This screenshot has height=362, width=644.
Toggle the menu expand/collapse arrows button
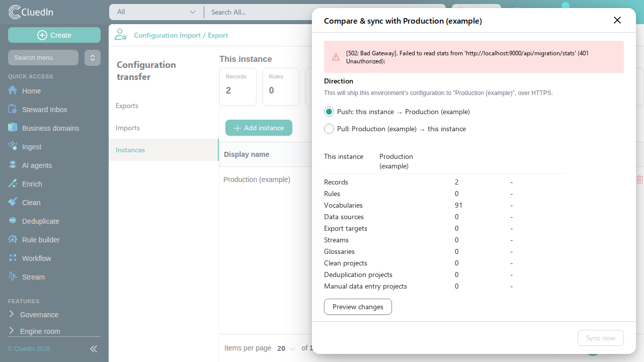coord(93,58)
